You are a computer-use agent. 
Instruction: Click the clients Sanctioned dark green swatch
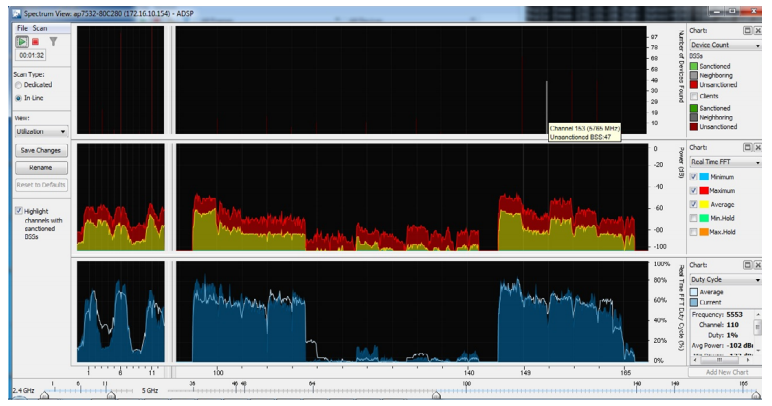[694, 108]
